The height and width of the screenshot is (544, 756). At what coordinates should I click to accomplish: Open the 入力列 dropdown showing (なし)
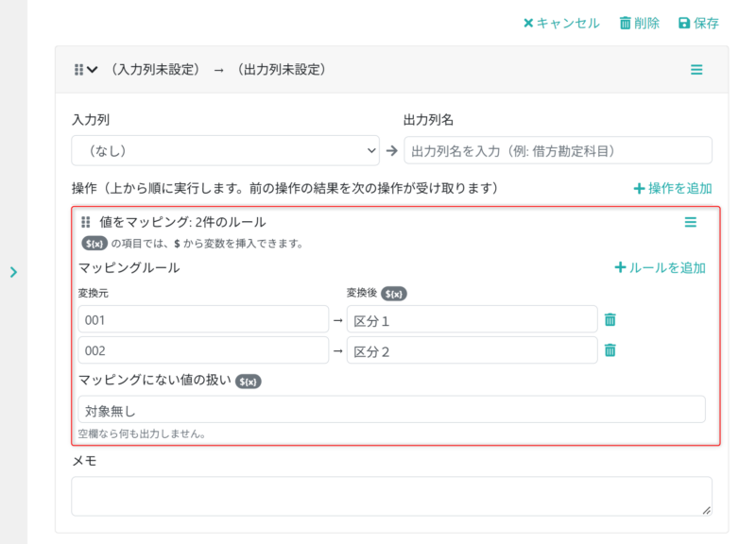coord(225,151)
